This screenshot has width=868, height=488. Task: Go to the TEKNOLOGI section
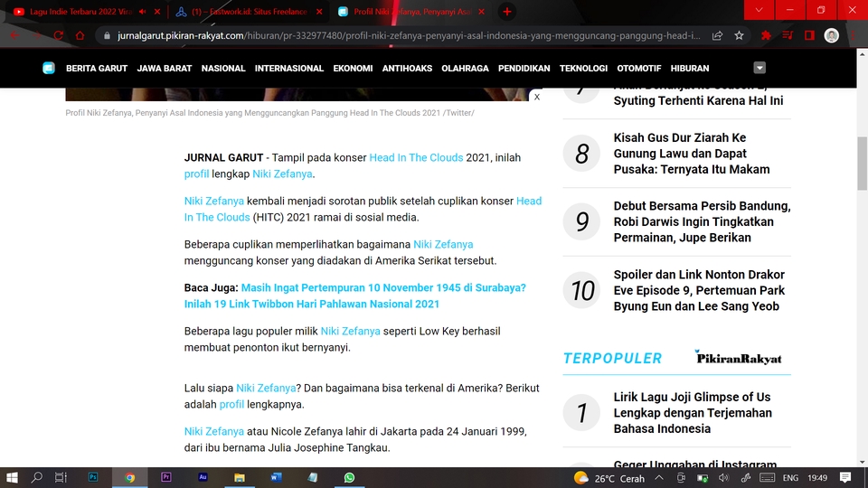[583, 68]
